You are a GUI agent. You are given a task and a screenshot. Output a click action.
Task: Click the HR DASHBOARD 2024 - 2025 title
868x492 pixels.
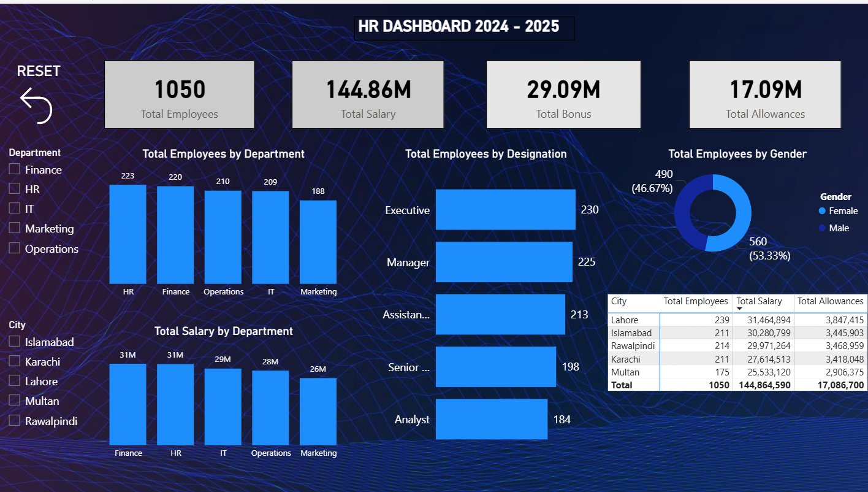click(459, 26)
